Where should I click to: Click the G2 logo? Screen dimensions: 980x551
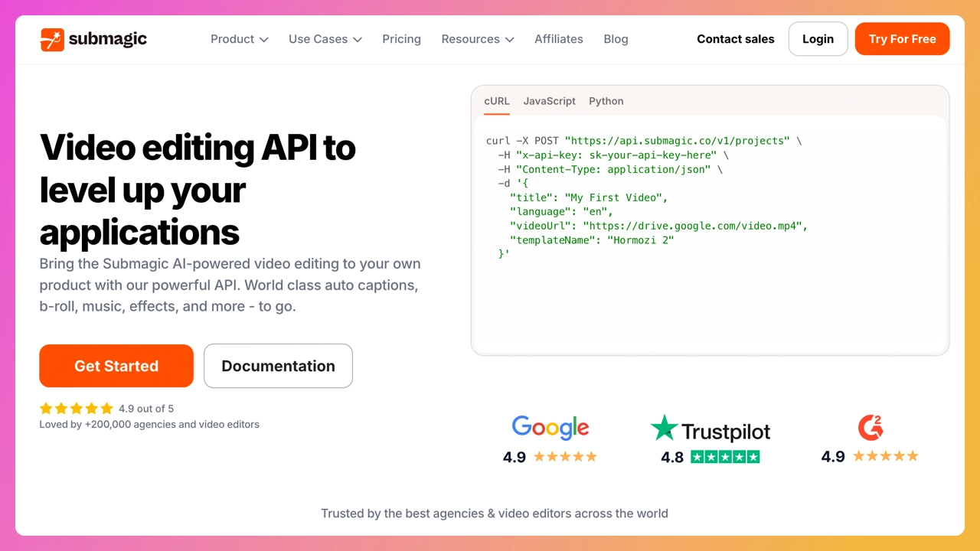point(871,427)
